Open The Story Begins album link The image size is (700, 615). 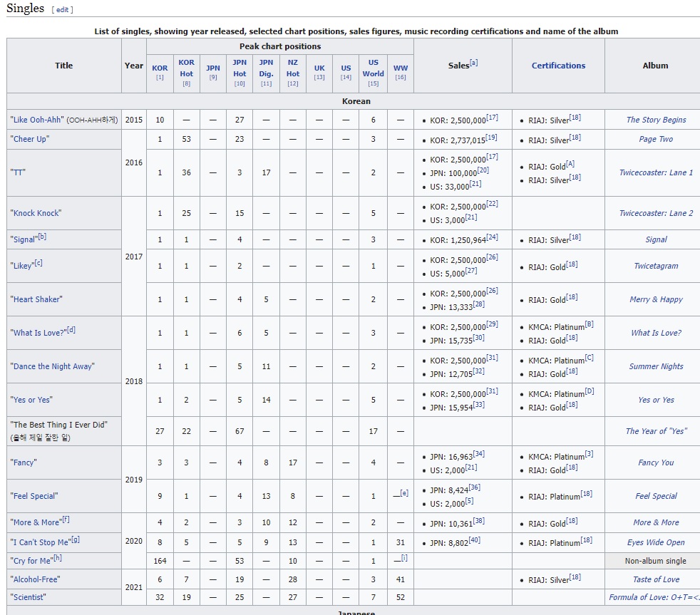[656, 120]
